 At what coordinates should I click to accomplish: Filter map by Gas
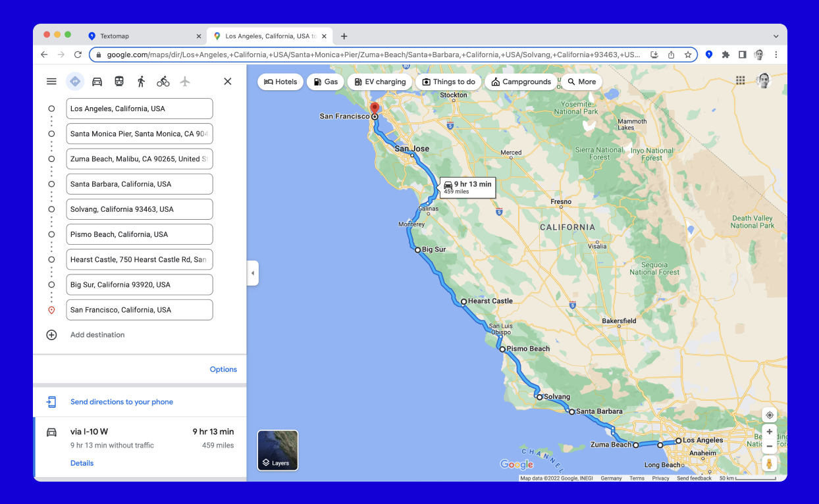(x=325, y=82)
